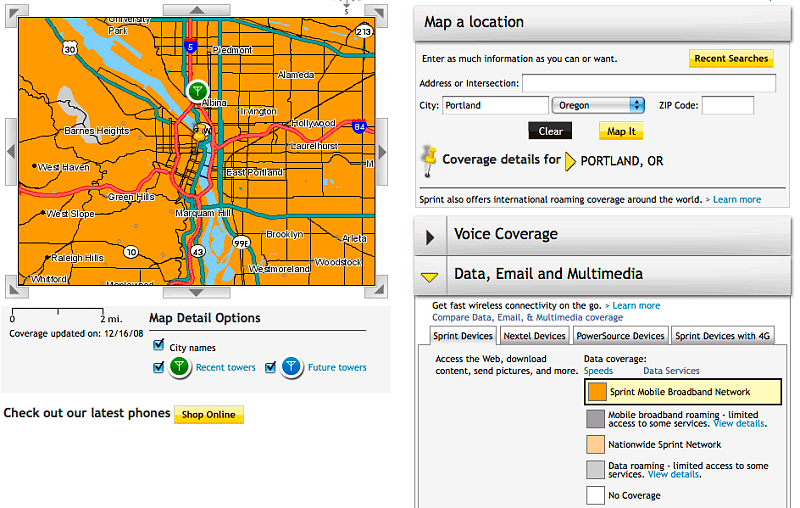Pan map northeast with corner arrow
800x508 pixels.
pyautogui.click(x=377, y=14)
